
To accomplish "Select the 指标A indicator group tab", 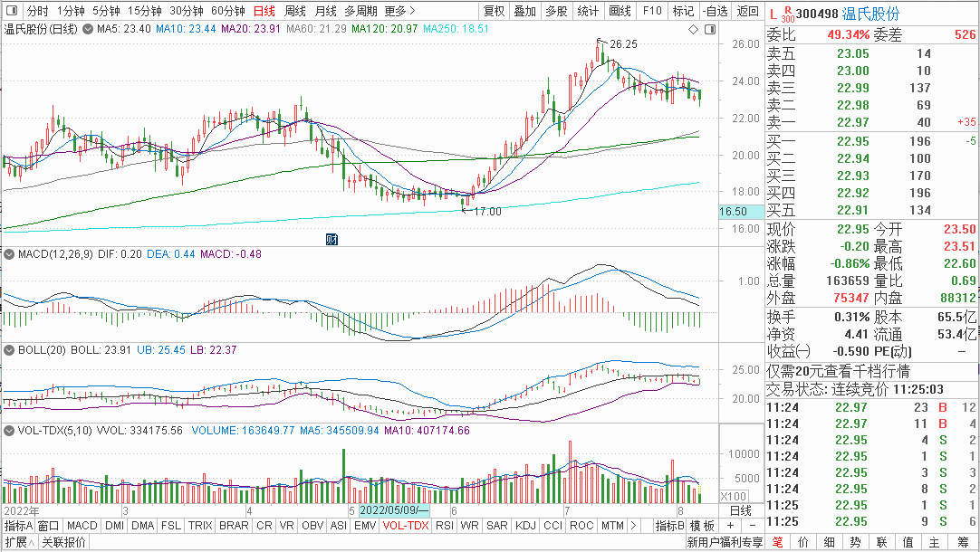I will click(x=18, y=526).
